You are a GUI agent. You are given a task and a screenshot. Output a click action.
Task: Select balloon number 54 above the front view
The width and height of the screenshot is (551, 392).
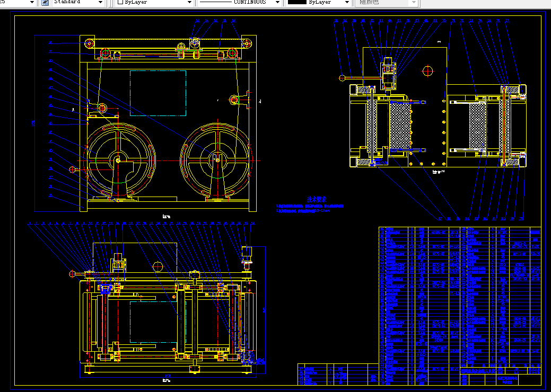click(x=207, y=21)
